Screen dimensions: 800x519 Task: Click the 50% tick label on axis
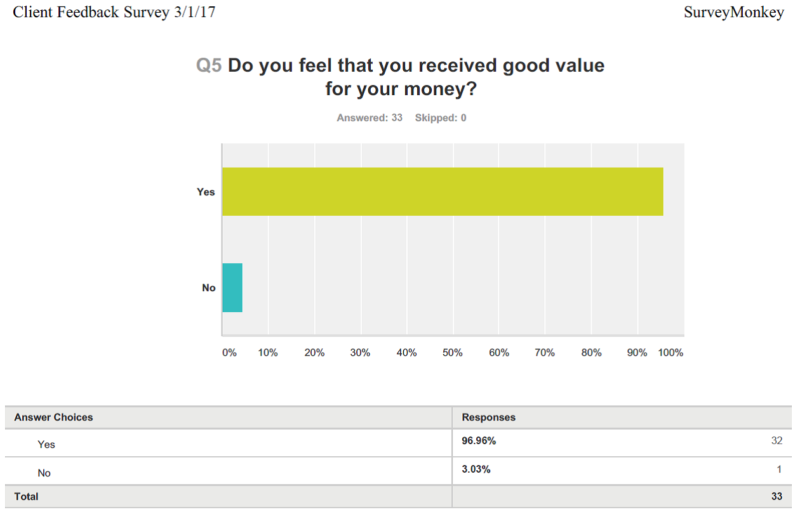(x=453, y=353)
